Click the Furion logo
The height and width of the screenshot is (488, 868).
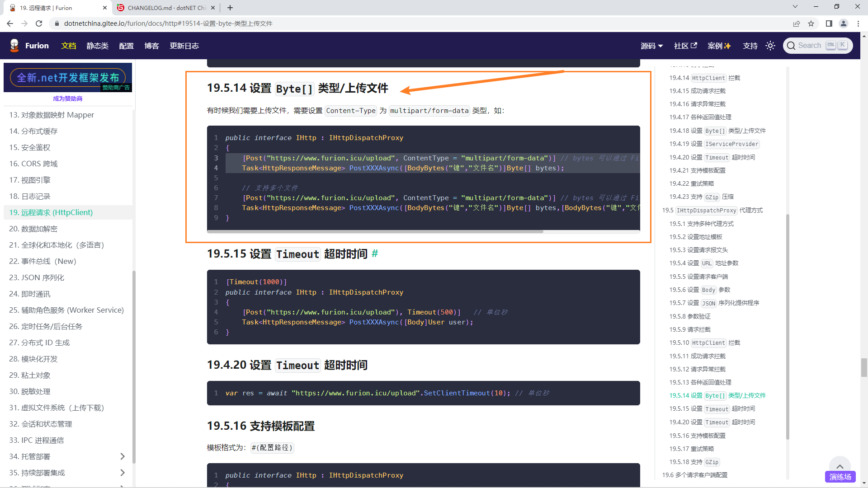tap(14, 45)
